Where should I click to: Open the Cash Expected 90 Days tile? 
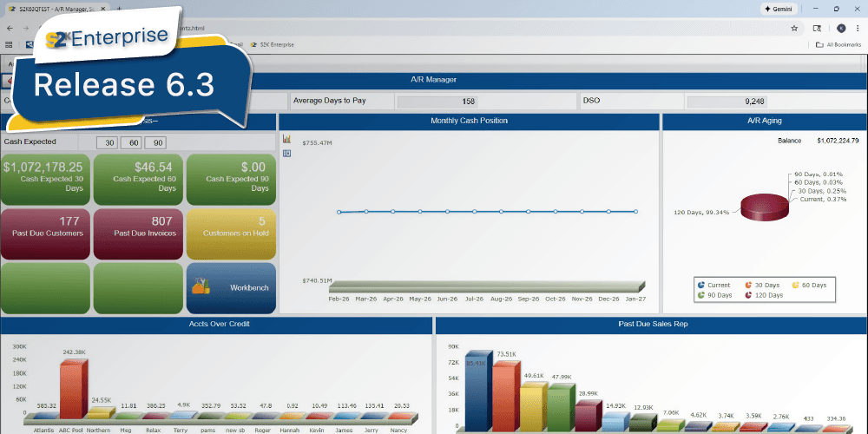point(232,180)
